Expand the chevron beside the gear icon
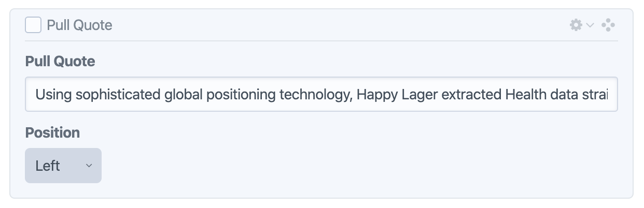Image resolution: width=644 pixels, height=208 pixels. (x=590, y=25)
